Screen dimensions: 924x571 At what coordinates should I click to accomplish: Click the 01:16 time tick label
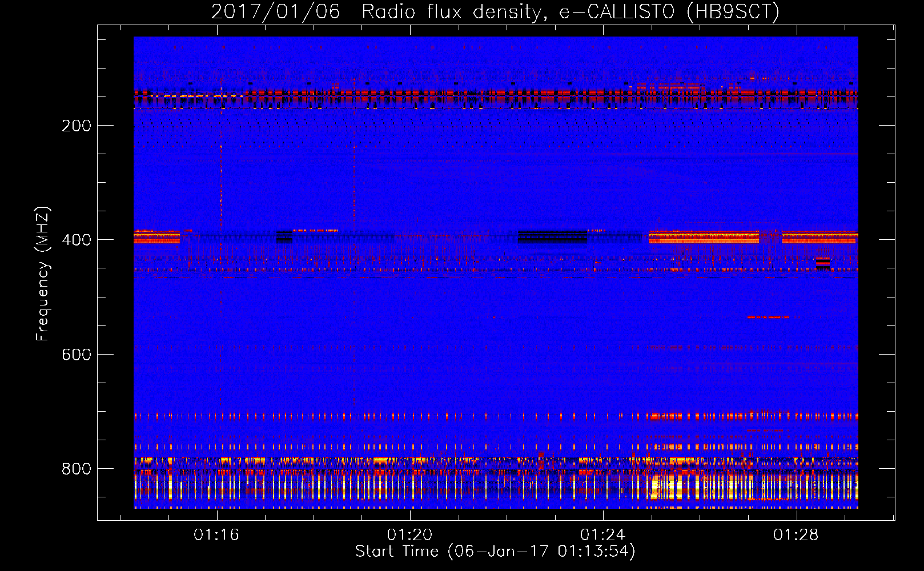(216, 535)
